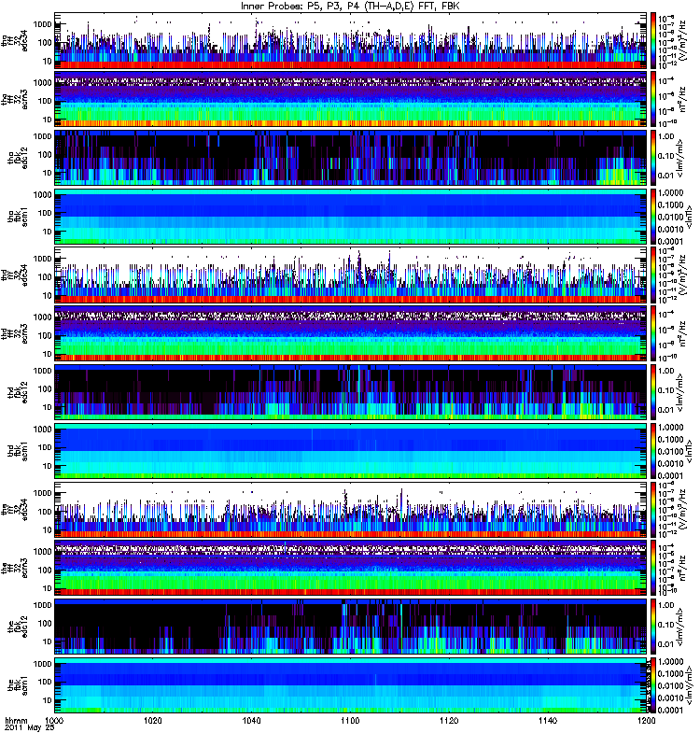Click the color bar of tha fbk edc12 panel
Screen dimensions: 700x747
coord(653,158)
